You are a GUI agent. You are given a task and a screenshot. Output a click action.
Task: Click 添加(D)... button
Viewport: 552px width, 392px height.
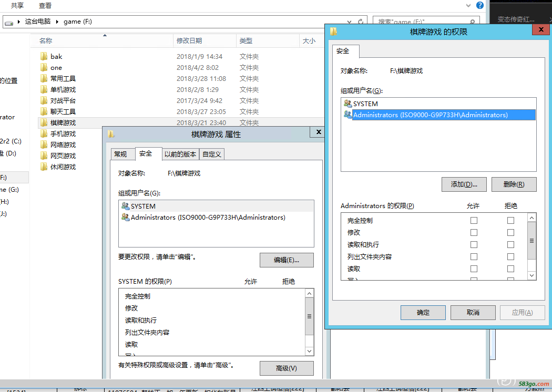pos(464,184)
